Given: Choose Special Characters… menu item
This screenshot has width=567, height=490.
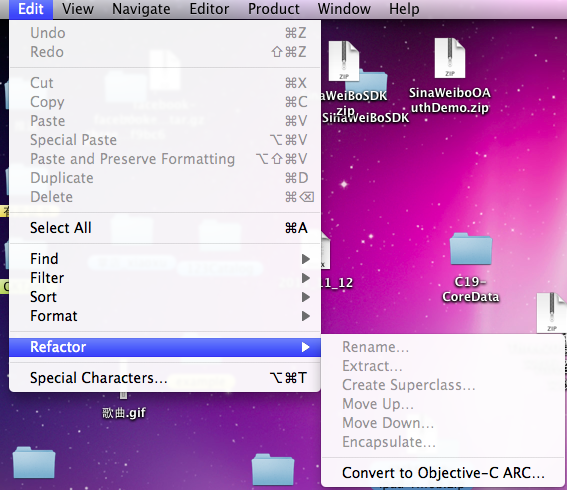Looking at the screenshot, I should pyautogui.click(x=165, y=378).
